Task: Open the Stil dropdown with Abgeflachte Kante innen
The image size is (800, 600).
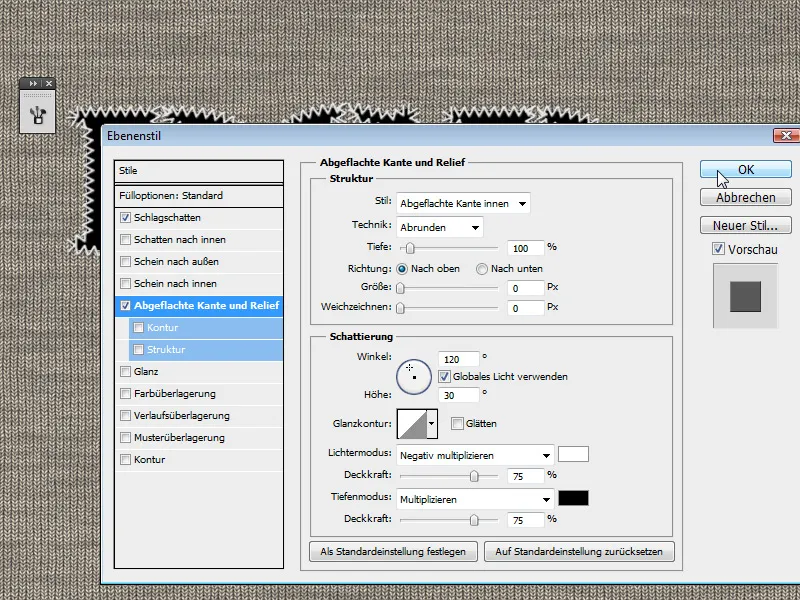Action: 463,204
